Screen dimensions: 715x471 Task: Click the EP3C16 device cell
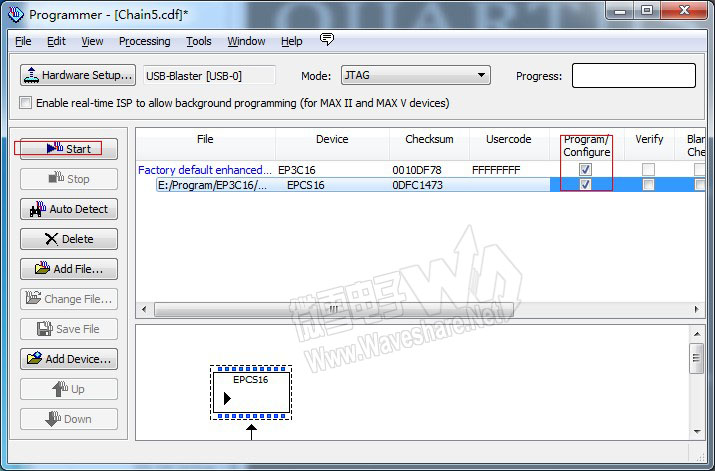(297, 170)
